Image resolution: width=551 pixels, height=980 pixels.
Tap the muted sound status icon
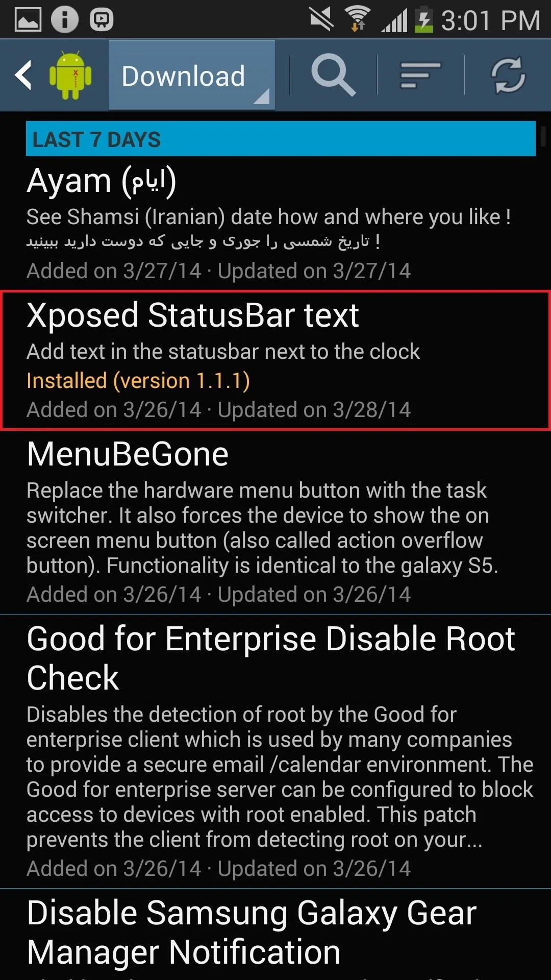click(321, 19)
